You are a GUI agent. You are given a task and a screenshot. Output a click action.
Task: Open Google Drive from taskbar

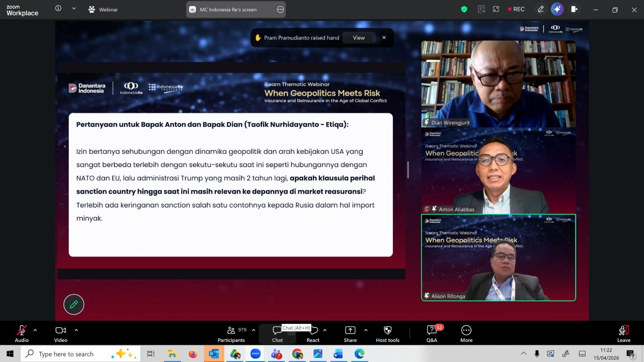(x=235, y=354)
